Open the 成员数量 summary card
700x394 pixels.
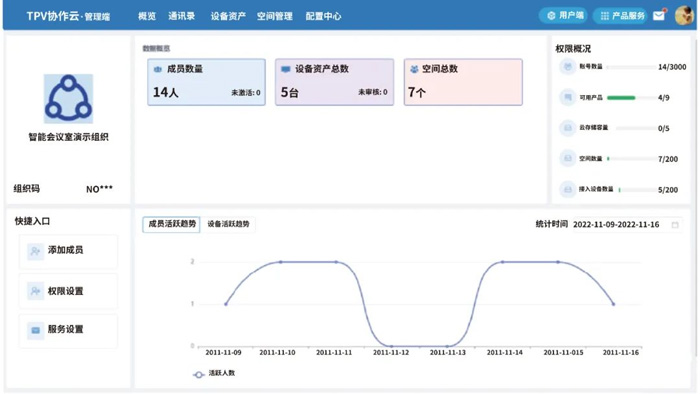(x=206, y=82)
